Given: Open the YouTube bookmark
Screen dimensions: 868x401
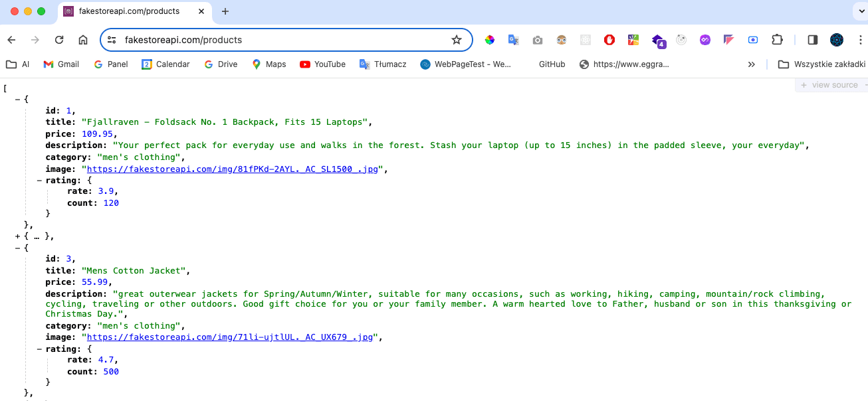Looking at the screenshot, I should 322,64.
